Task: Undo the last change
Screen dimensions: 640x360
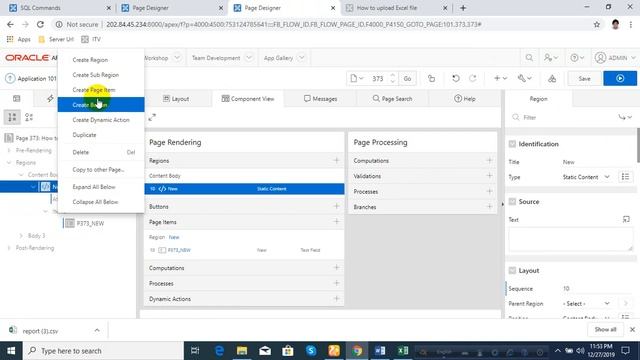Action: click(456, 78)
